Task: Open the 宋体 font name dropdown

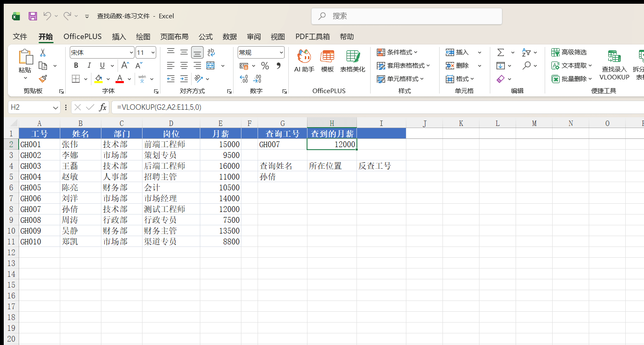Action: [x=131, y=52]
